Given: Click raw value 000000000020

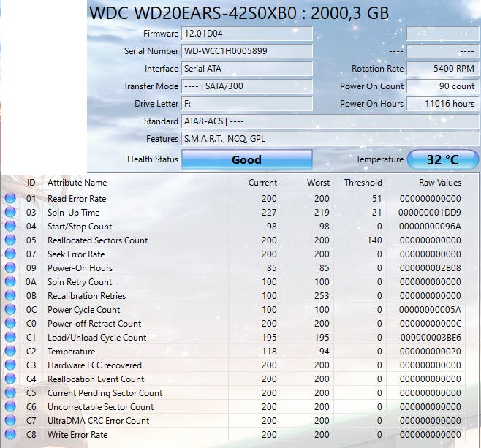Looking at the screenshot, I should pos(430,351).
